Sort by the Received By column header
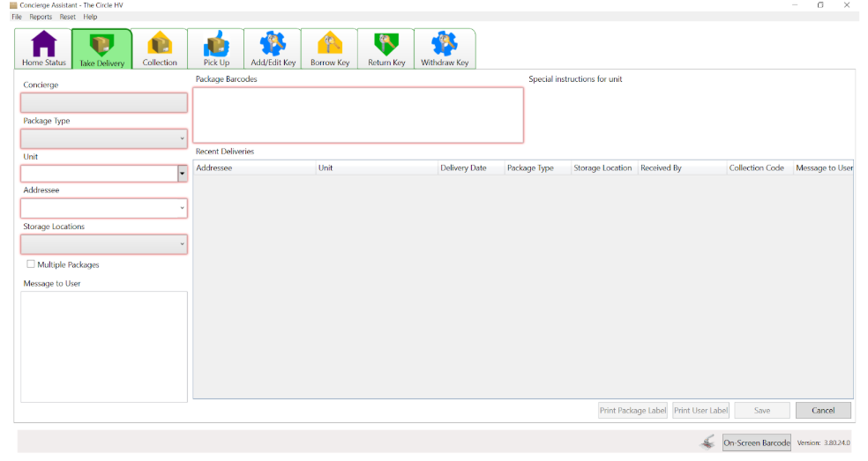Image resolution: width=868 pixels, height=461 pixels. point(682,167)
